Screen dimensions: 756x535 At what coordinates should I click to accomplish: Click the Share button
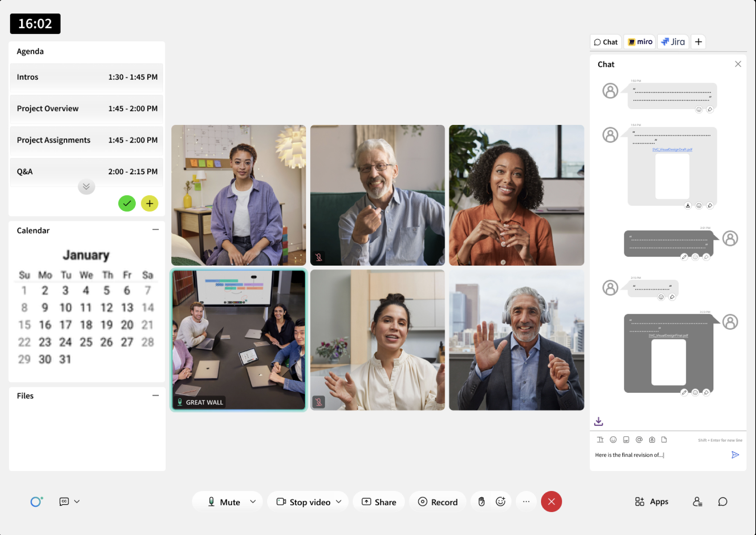(378, 502)
